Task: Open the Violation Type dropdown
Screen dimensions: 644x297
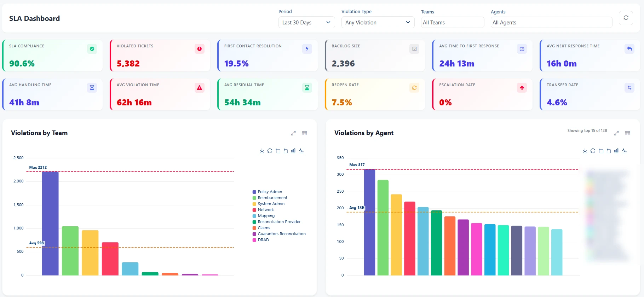Action: (x=378, y=22)
